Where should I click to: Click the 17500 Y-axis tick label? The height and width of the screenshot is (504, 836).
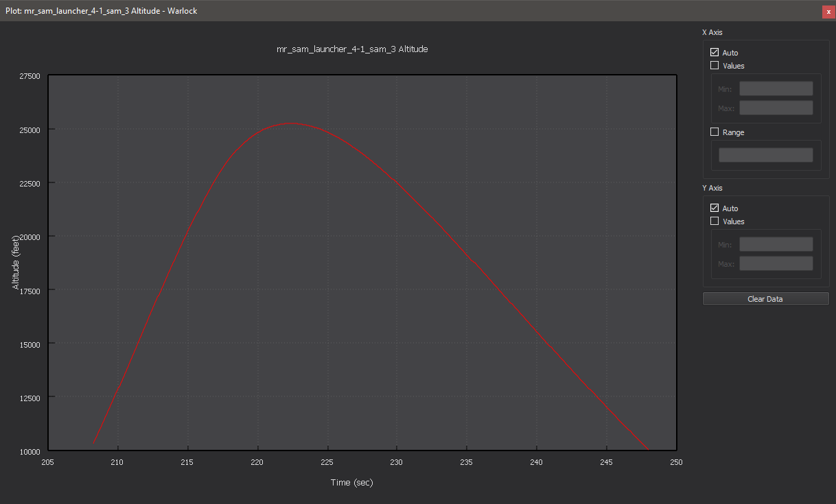point(29,291)
